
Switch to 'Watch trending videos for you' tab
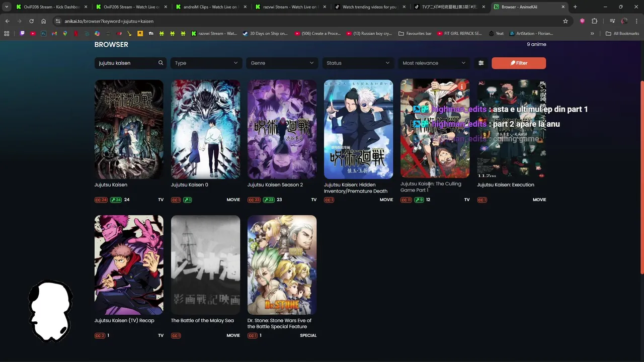[369, 7]
